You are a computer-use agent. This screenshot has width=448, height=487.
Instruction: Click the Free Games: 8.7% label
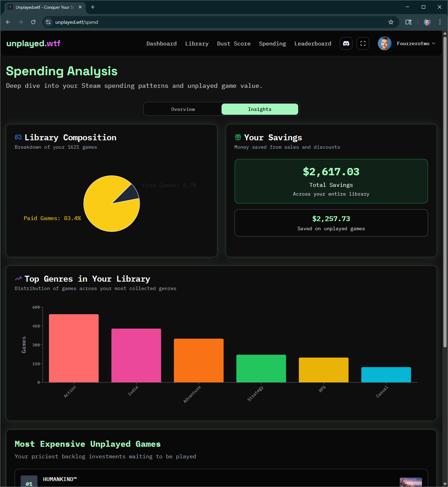[x=169, y=185]
